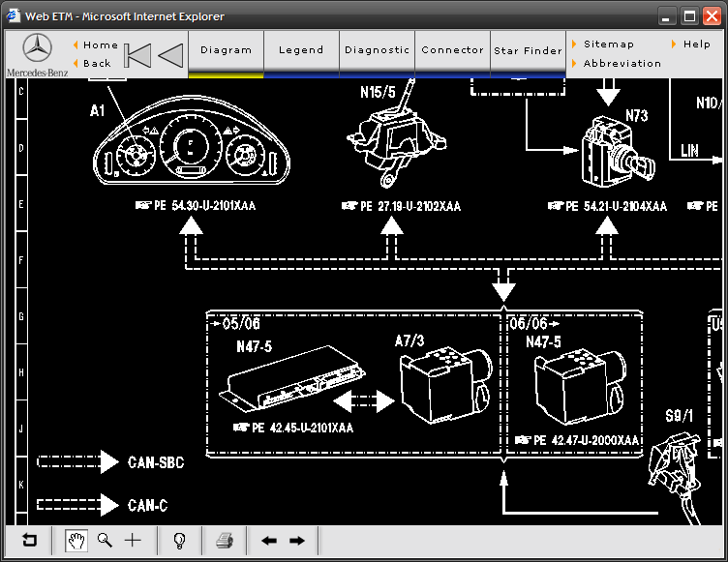The height and width of the screenshot is (562, 728).
Task: Switch to the Legend tab
Action: coord(301,50)
